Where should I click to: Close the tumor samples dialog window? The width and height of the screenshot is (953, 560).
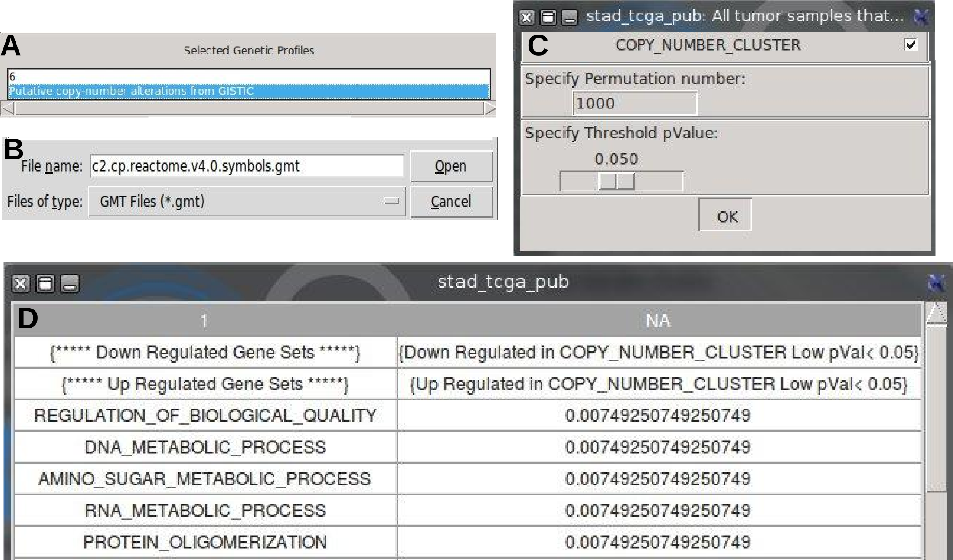526,17
